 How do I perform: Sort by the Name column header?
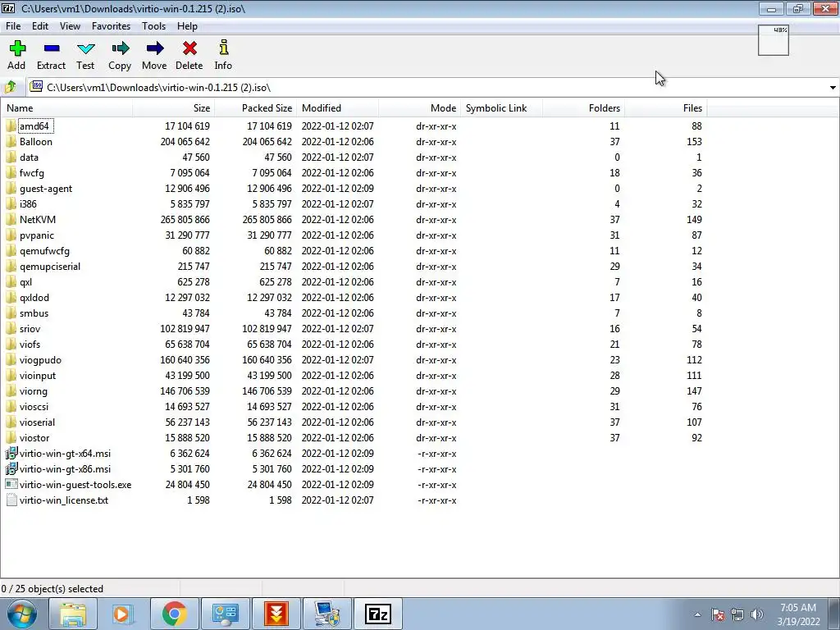click(x=66, y=108)
